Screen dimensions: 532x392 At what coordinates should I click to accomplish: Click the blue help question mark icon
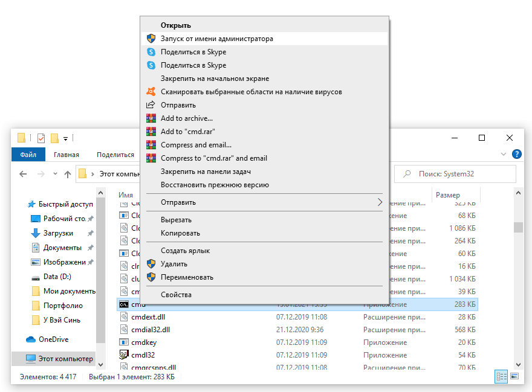tap(516, 154)
